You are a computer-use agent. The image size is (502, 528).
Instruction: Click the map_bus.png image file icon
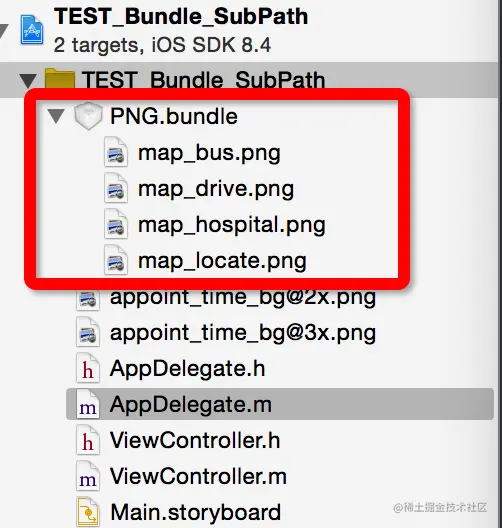pyautogui.click(x=116, y=152)
